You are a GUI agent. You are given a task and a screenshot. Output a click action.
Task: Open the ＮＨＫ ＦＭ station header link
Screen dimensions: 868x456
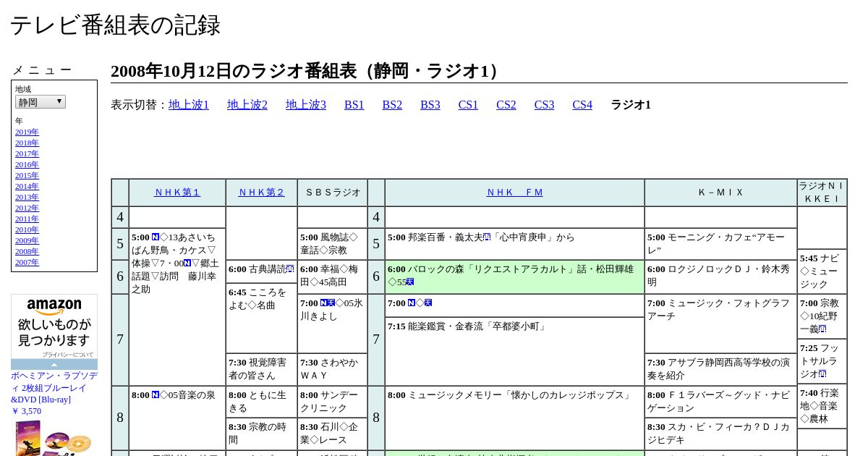click(514, 193)
